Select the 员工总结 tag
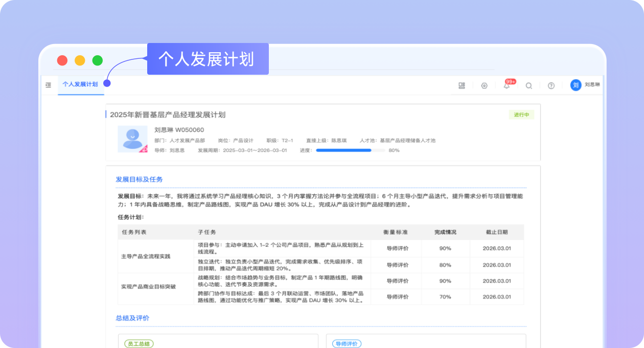 pos(139,343)
